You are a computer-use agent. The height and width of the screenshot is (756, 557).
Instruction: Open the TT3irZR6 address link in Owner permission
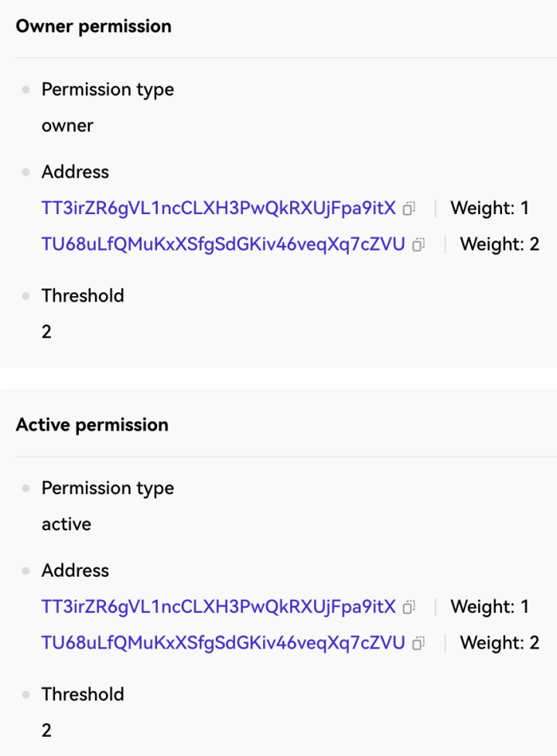(218, 208)
